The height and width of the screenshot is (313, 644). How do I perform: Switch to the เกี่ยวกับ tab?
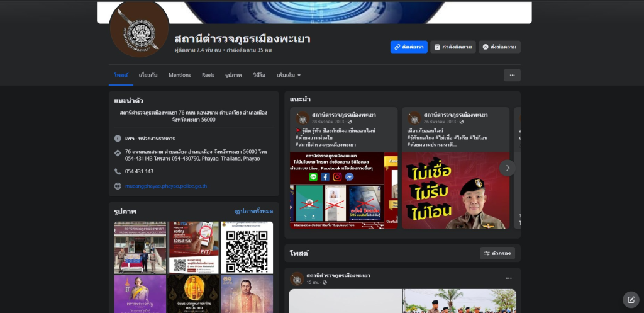click(148, 75)
